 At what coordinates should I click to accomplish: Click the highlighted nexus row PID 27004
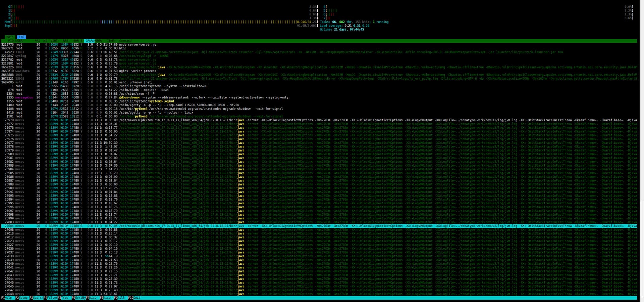click(x=319, y=226)
